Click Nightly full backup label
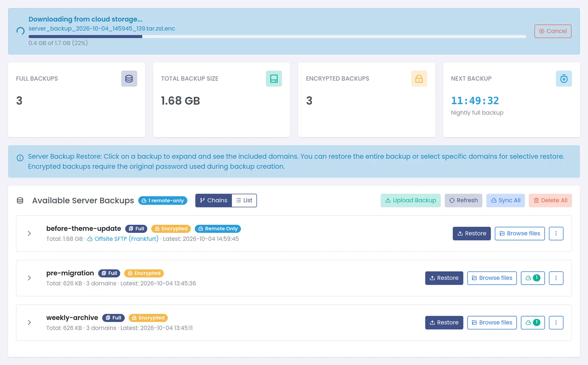 477,113
